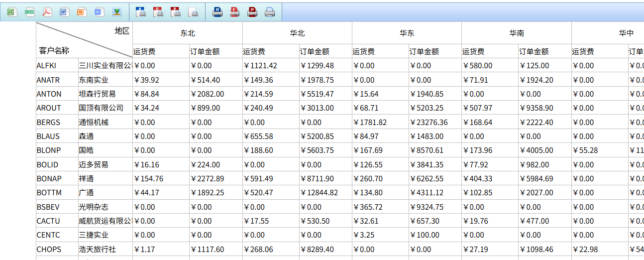Export report to Word document
The width and height of the screenshot is (644, 260).
[x=64, y=12]
